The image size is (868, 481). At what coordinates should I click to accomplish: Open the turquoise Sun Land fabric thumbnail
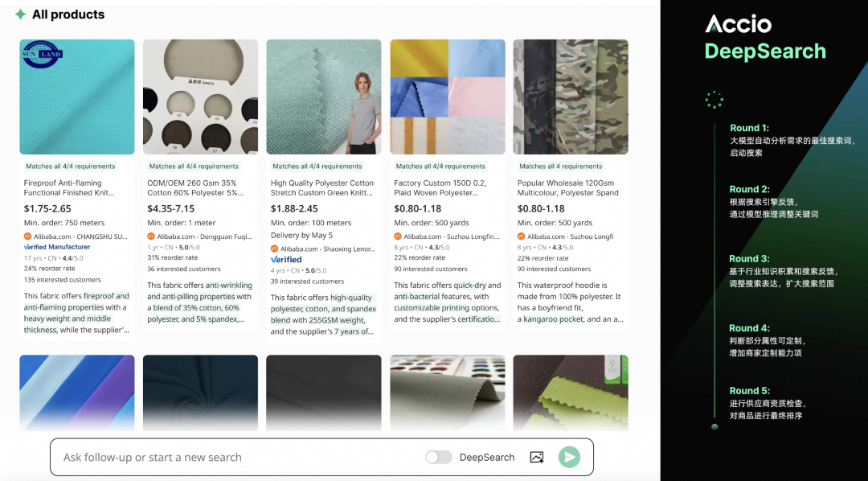[x=77, y=97]
